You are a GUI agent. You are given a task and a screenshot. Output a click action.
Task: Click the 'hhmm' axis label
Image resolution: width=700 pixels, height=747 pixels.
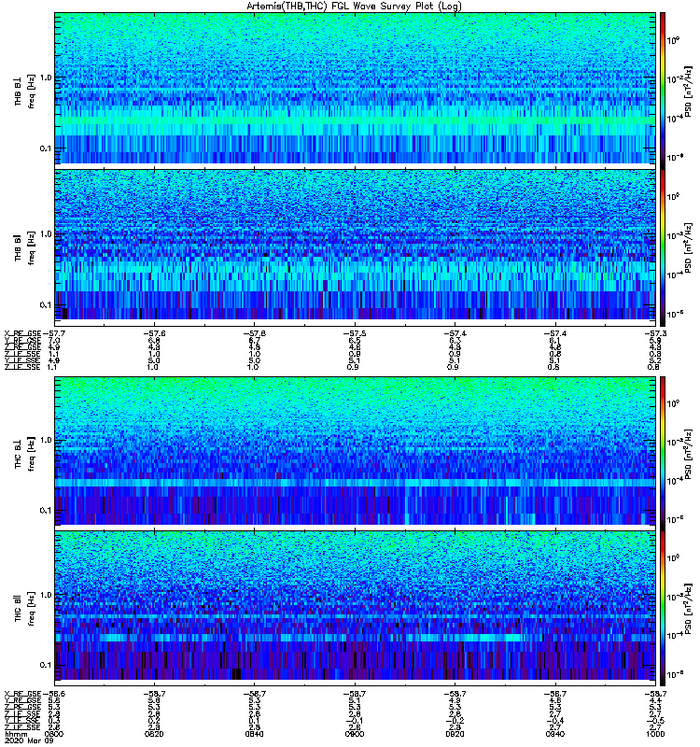click(14, 734)
